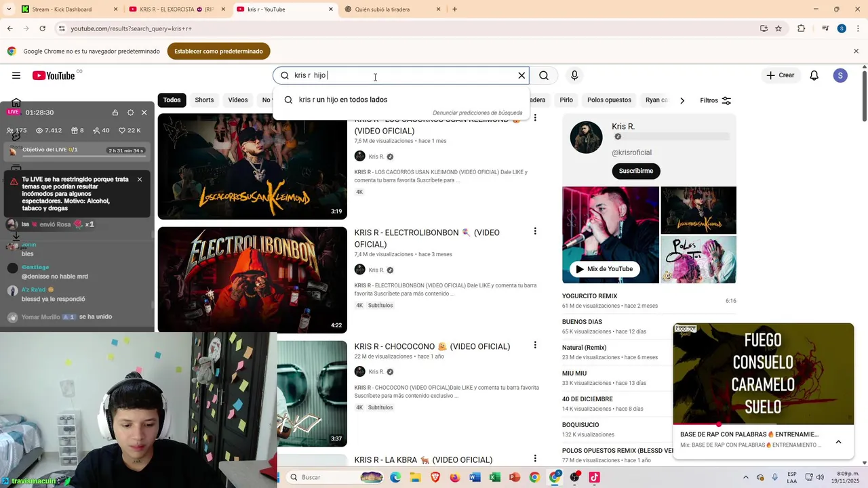
Task: Open TikTok app from the taskbar
Action: click(594, 477)
